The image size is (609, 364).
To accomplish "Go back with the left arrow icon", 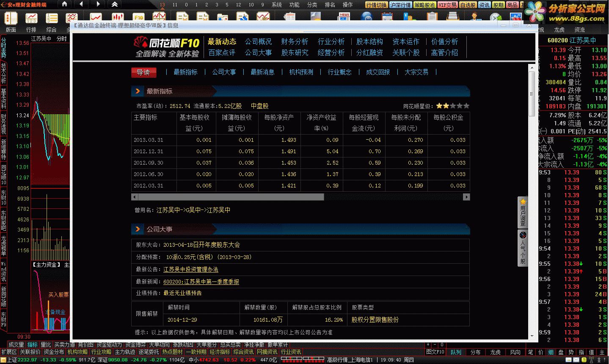I will pyautogui.click(x=81, y=4).
